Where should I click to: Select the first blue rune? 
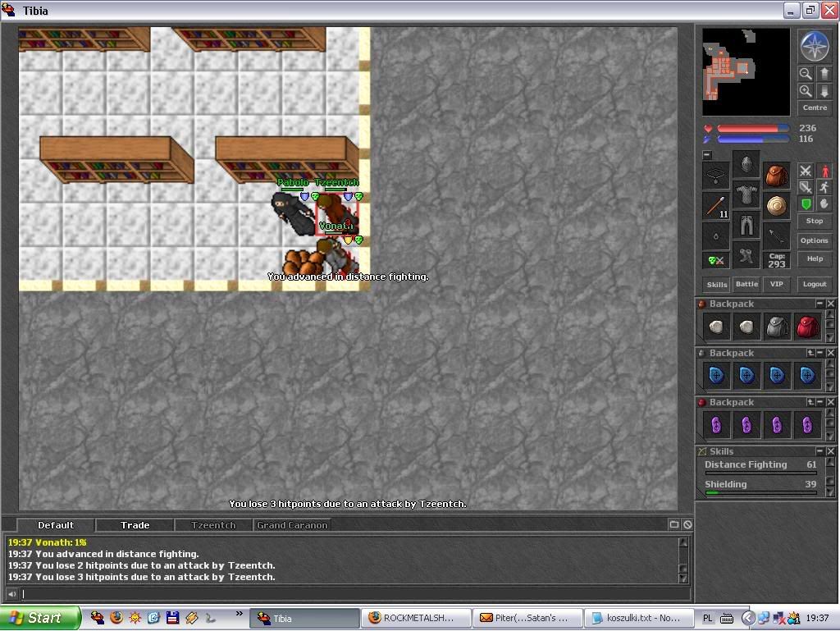coord(716,376)
